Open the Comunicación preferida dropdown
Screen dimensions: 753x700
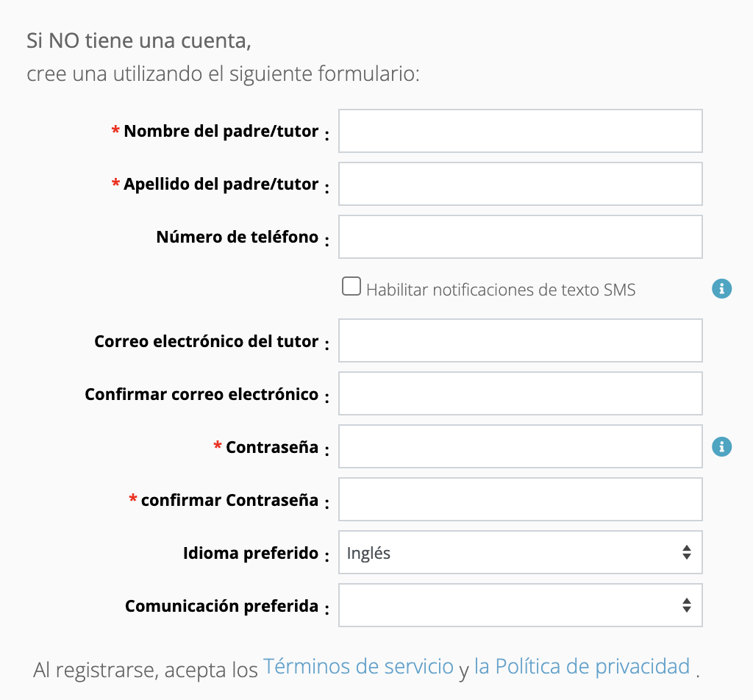coord(520,605)
